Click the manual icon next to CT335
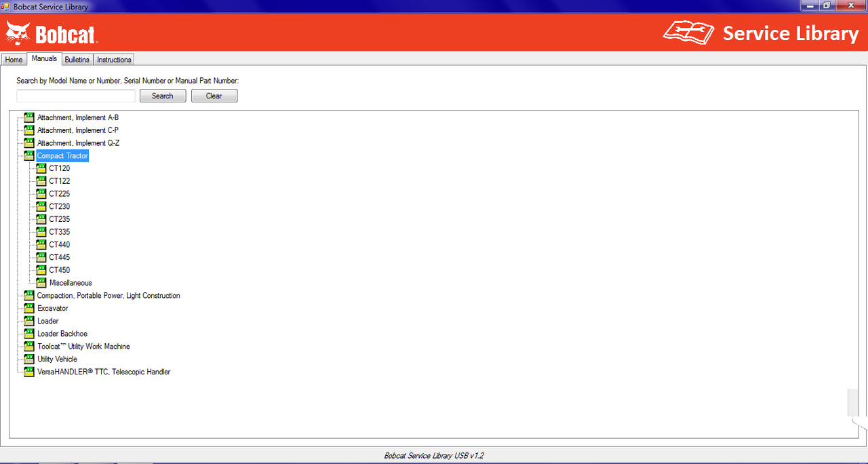This screenshot has width=868, height=464. coord(41,232)
